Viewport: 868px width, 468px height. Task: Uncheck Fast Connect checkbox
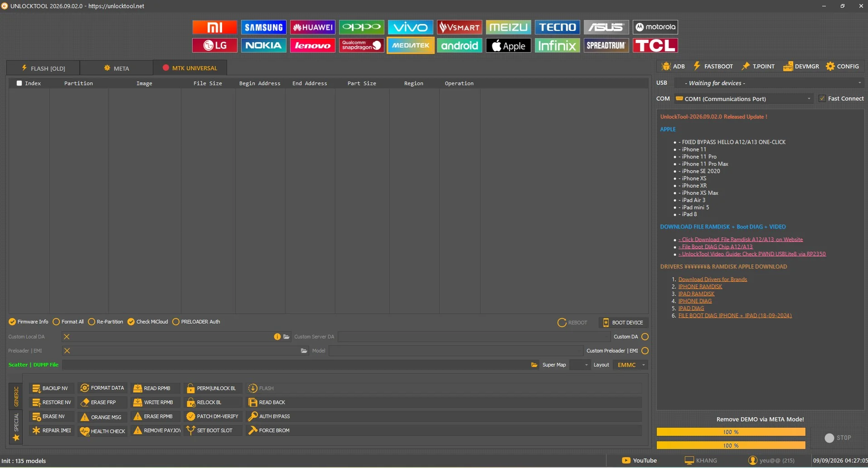coord(822,98)
